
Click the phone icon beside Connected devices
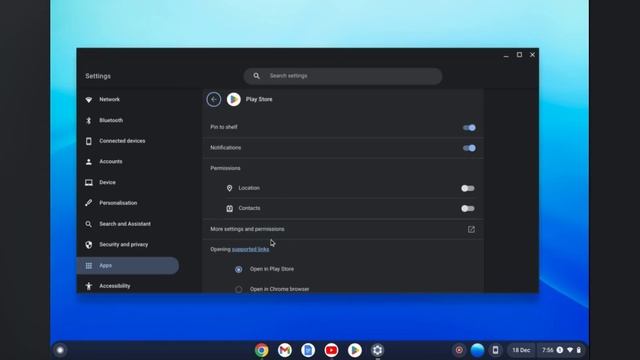pos(89,141)
